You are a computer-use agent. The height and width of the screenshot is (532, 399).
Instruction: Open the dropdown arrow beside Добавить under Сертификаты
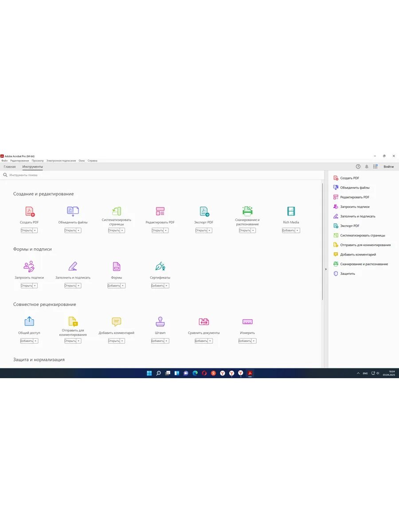click(167, 286)
